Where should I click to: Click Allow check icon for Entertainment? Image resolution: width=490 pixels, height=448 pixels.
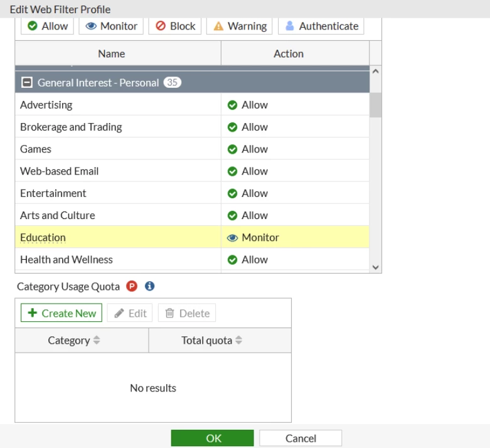click(232, 193)
